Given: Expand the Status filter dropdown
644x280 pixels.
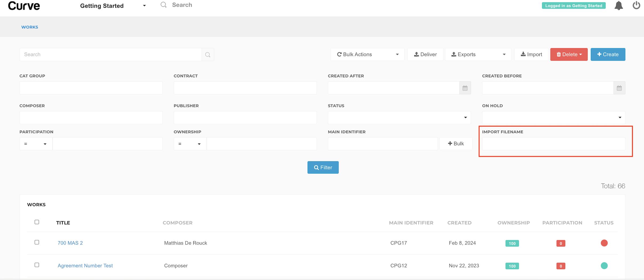Looking at the screenshot, I should point(399,118).
